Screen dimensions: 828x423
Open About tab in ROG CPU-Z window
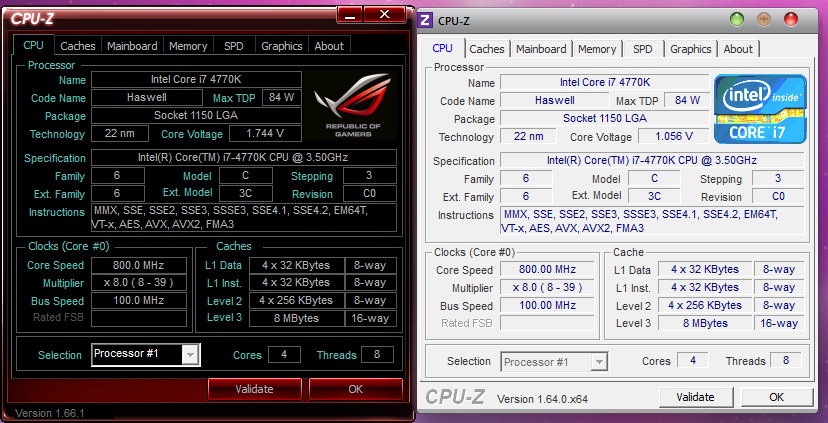[x=329, y=46]
